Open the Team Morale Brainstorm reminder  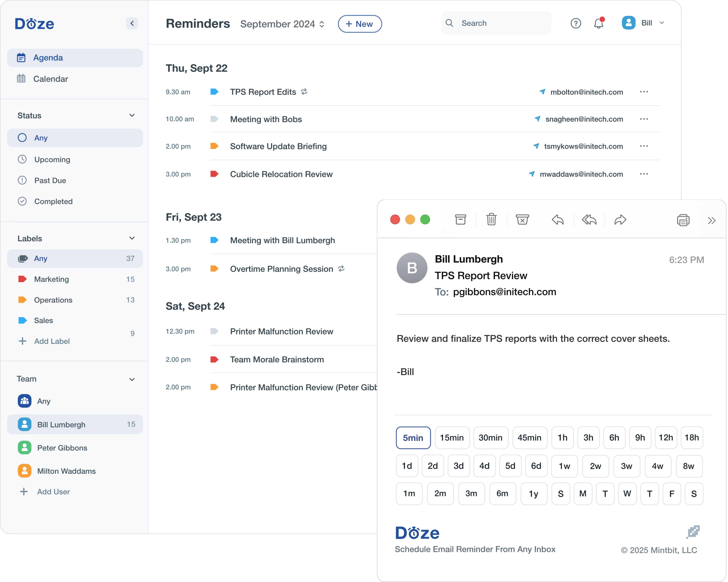(277, 360)
